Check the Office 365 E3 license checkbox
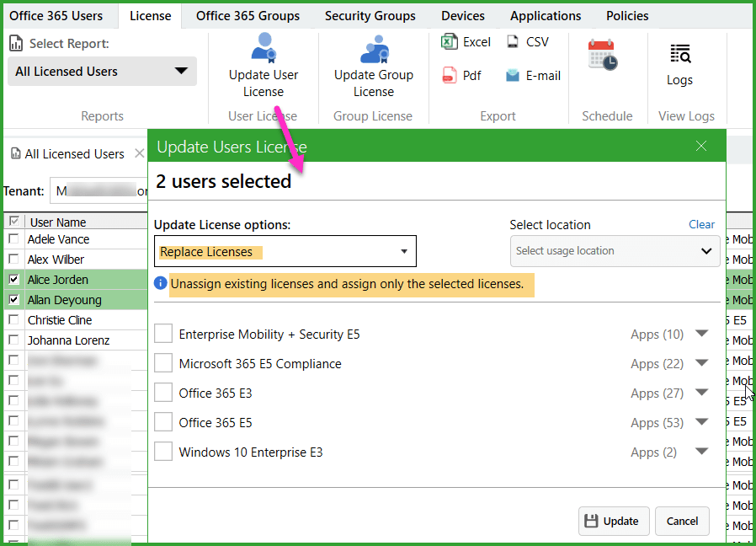Image resolution: width=756 pixels, height=546 pixels. click(x=163, y=393)
